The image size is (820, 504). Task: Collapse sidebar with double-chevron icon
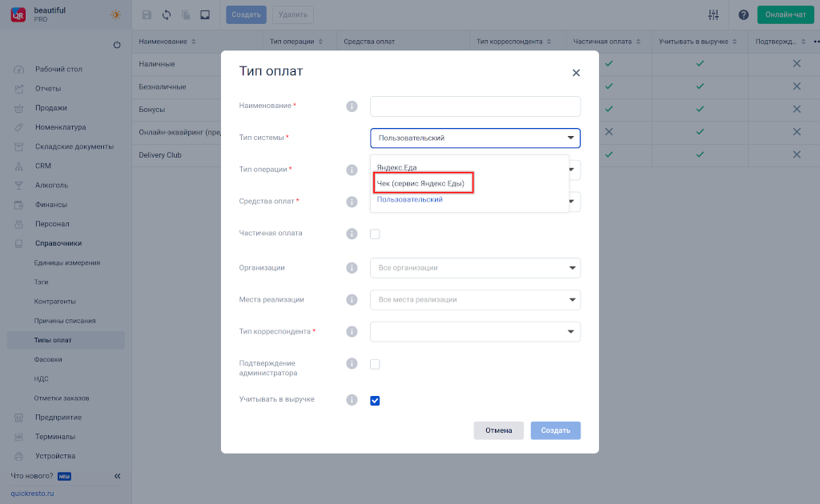[x=117, y=476]
